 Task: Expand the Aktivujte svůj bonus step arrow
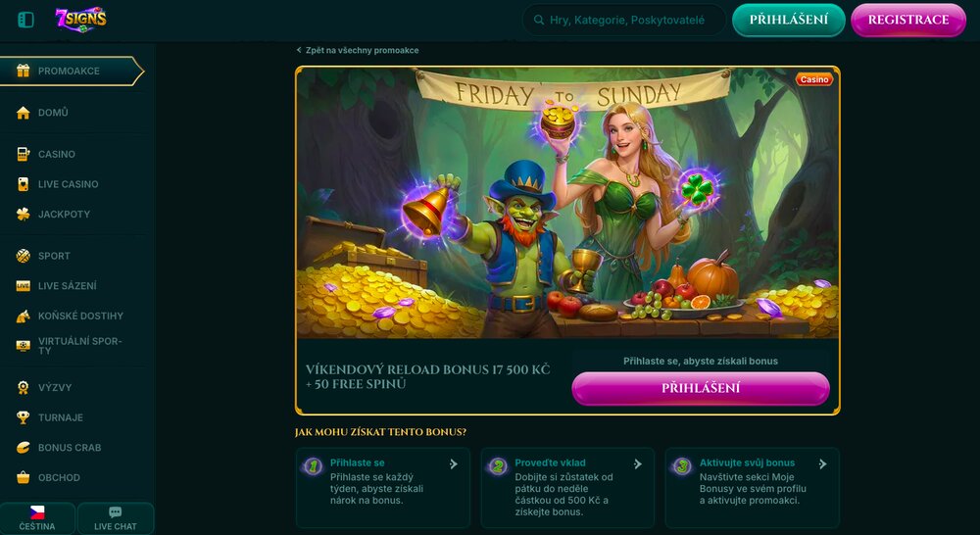pyautogui.click(x=823, y=463)
